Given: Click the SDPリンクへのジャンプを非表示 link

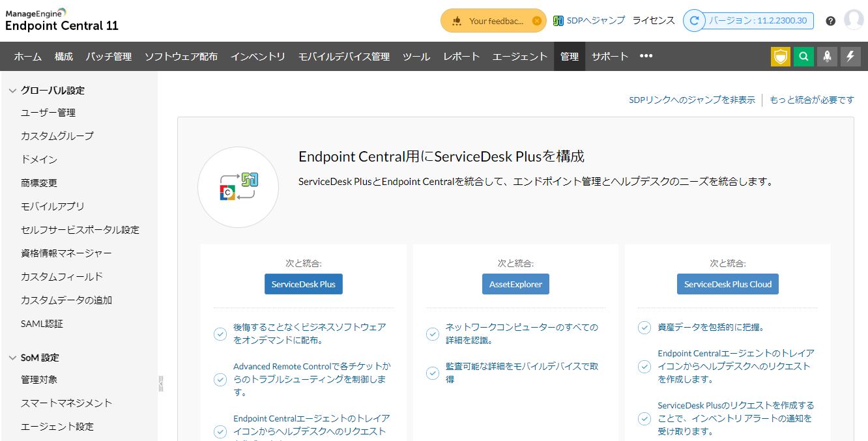Looking at the screenshot, I should point(692,100).
